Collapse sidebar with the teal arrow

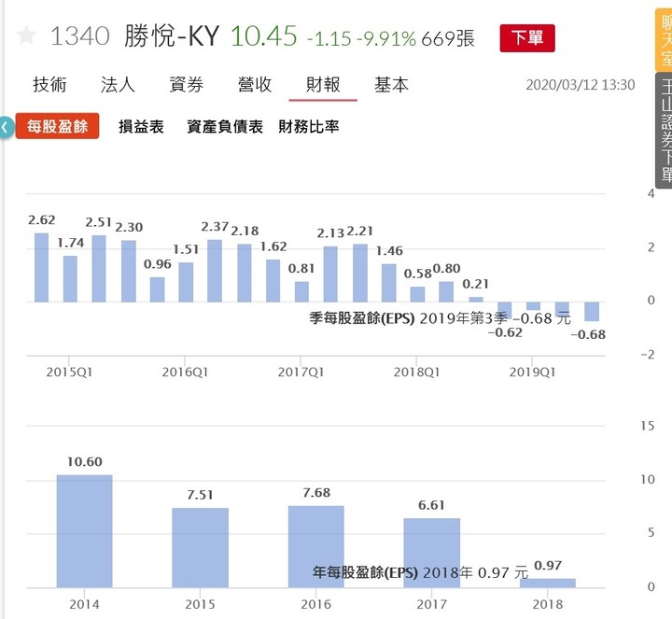coord(6,127)
